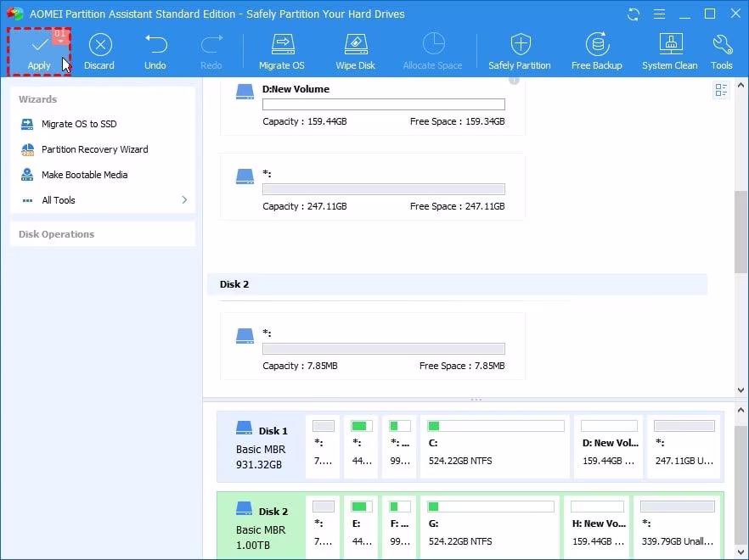Click the Apply button in the toolbar
The width and height of the screenshot is (749, 560).
39,52
